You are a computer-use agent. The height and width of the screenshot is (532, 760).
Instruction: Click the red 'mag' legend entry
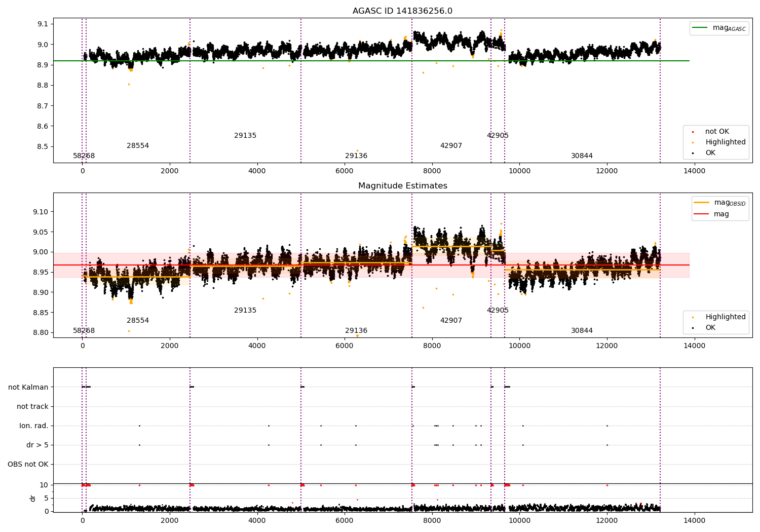coord(711,214)
